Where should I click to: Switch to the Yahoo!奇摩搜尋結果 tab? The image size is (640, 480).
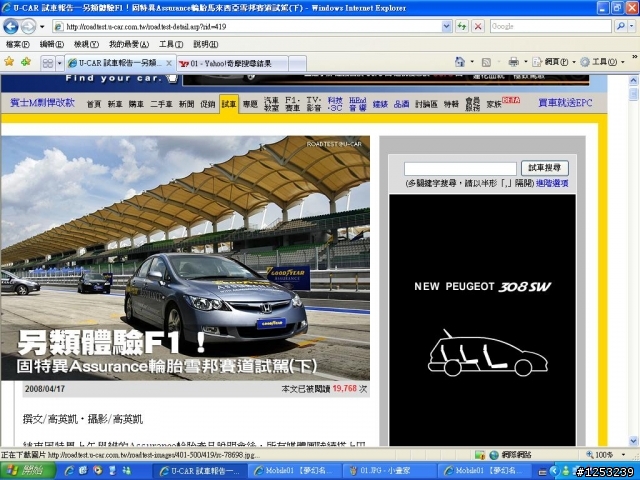tap(233, 64)
